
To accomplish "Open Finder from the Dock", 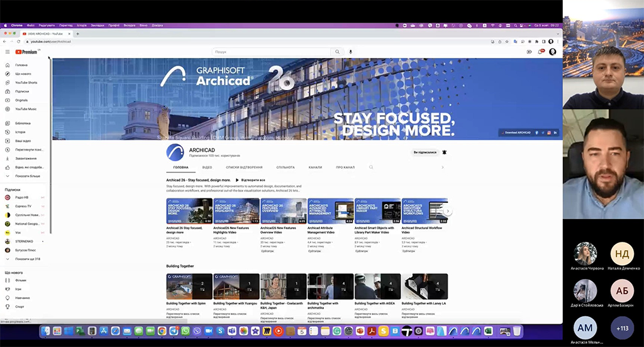I will tap(45, 331).
